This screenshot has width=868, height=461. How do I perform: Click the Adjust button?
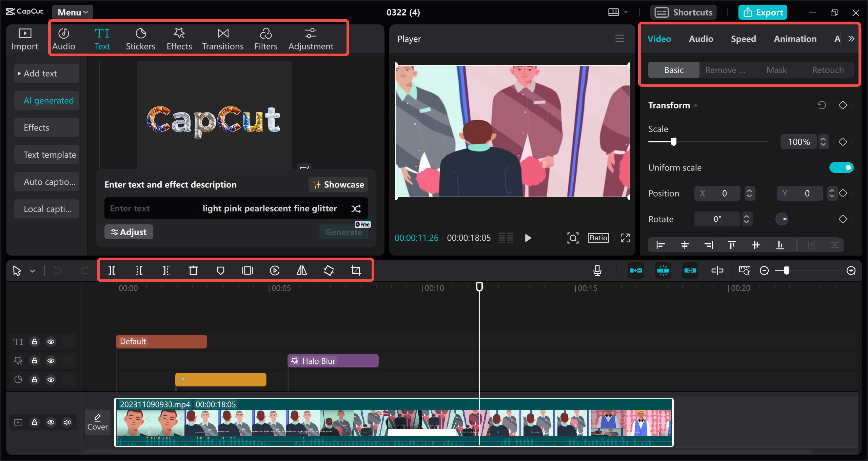(x=129, y=232)
